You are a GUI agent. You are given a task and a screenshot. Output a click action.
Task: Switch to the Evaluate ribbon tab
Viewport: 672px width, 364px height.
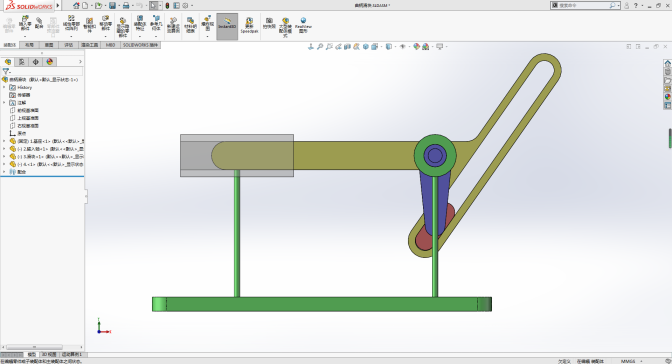[x=69, y=45]
